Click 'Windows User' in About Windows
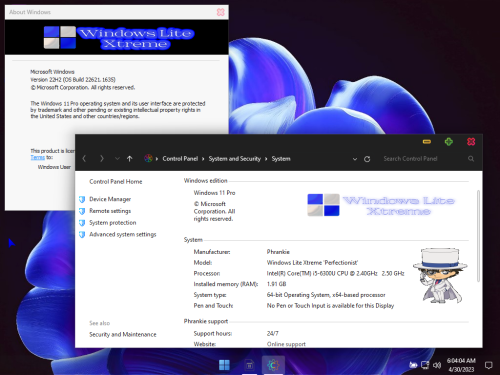The height and width of the screenshot is (375, 500). click(54, 167)
